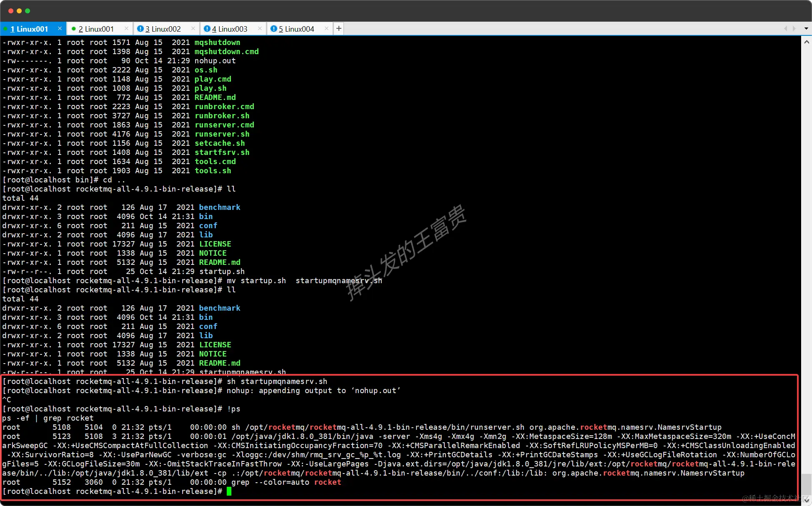Click the terminal scrollbar up arrow
The height and width of the screenshot is (506, 812).
click(x=806, y=42)
